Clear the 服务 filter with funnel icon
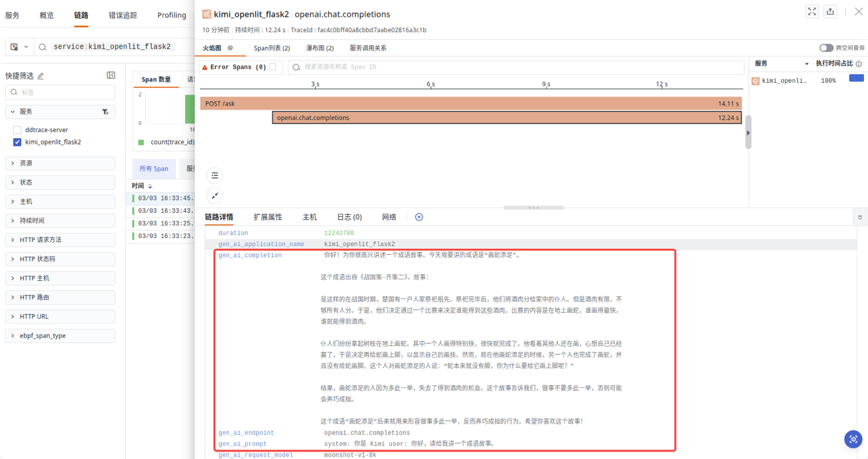The image size is (868, 459). (x=105, y=112)
